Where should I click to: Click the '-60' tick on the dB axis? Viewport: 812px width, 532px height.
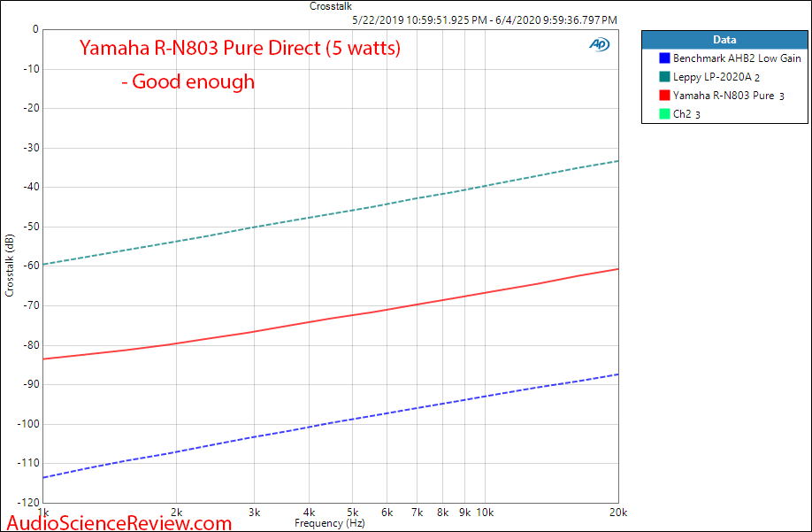pos(32,266)
